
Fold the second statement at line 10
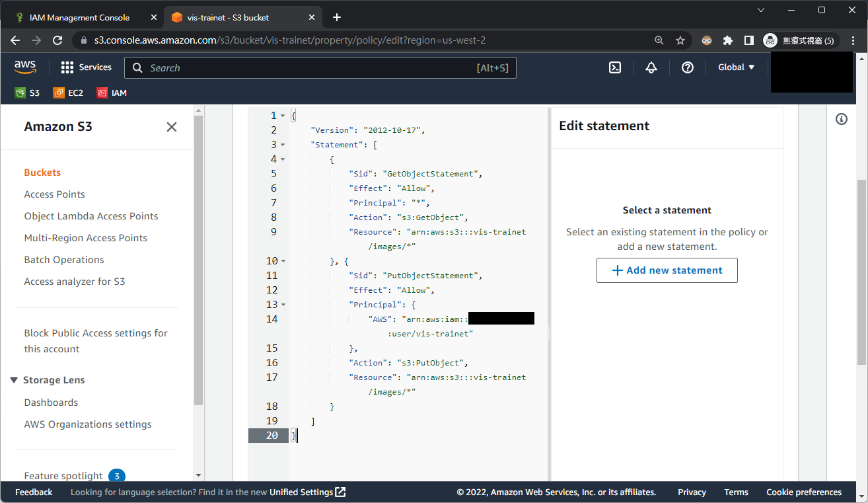pyautogui.click(x=283, y=261)
